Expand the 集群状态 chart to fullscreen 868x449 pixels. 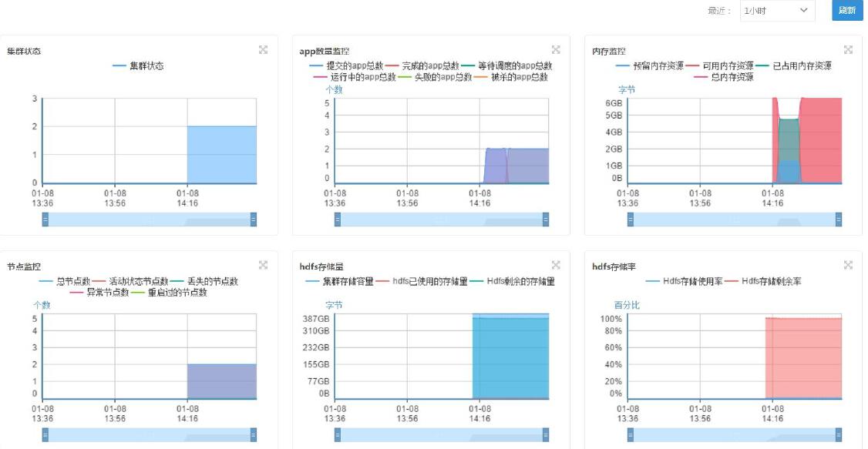coord(263,50)
